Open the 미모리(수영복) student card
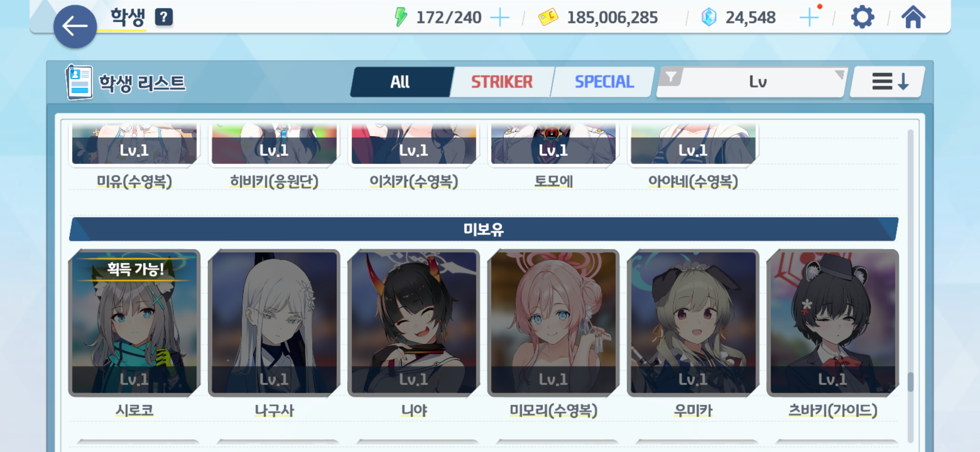The width and height of the screenshot is (980, 452). coord(553,322)
